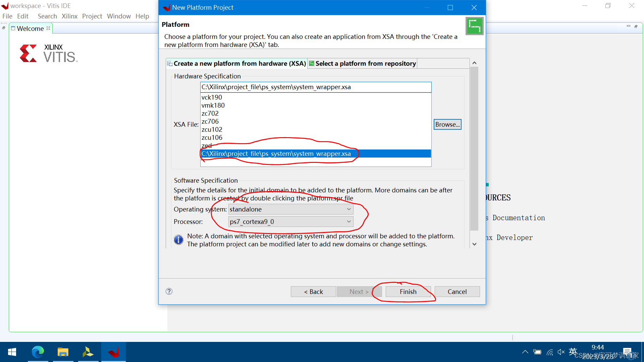Click the dialog vertical scrollbar thumb

click(474, 148)
